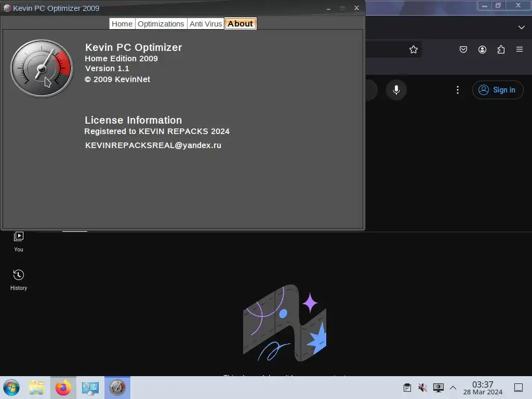Open Pocket save icon in Firefox
This screenshot has width=532, height=399.
coord(463,49)
